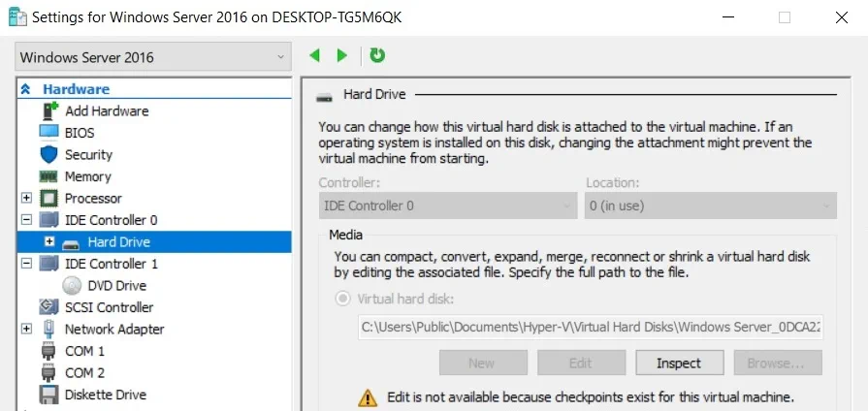Click the Inspect button

tap(678, 363)
